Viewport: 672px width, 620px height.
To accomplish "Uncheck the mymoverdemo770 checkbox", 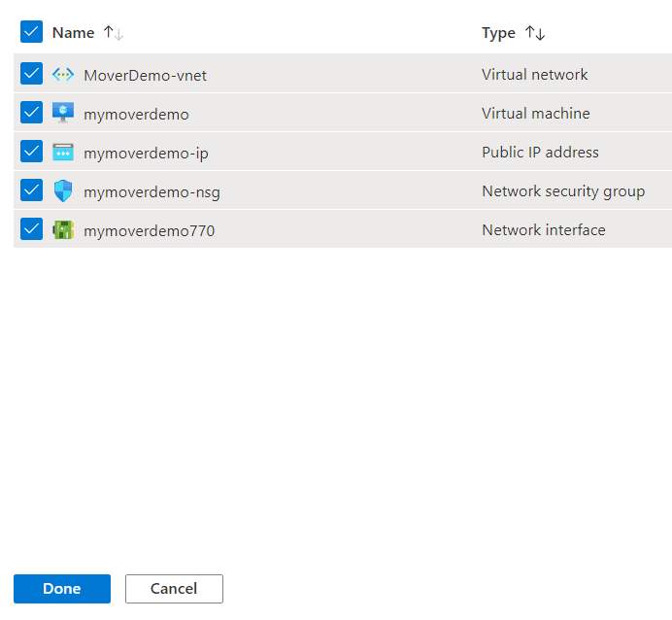I will (31, 228).
